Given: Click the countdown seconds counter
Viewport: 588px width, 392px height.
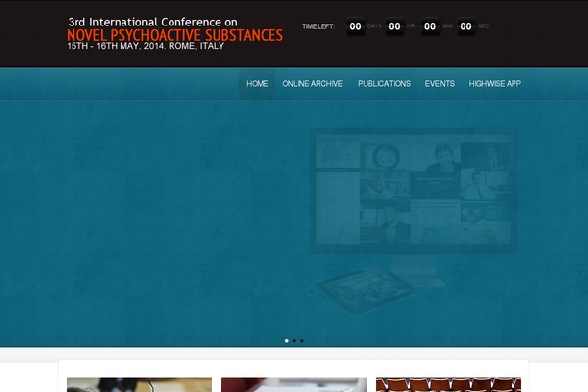Looking at the screenshot, I should pos(466,26).
